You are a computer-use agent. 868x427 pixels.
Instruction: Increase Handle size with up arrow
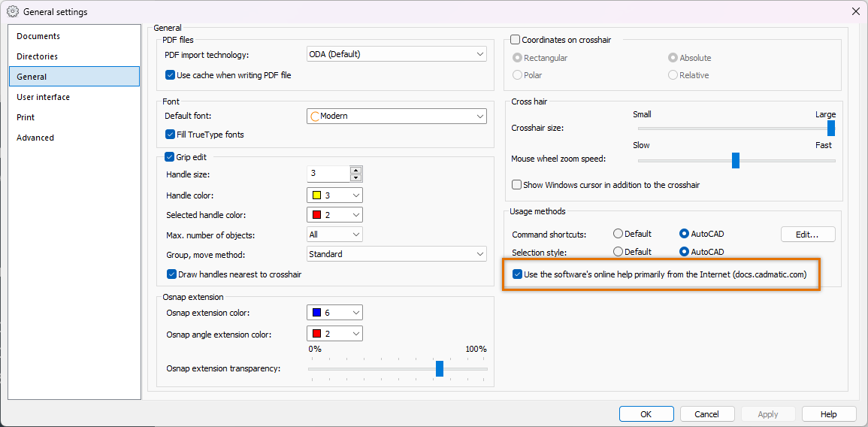(355, 170)
